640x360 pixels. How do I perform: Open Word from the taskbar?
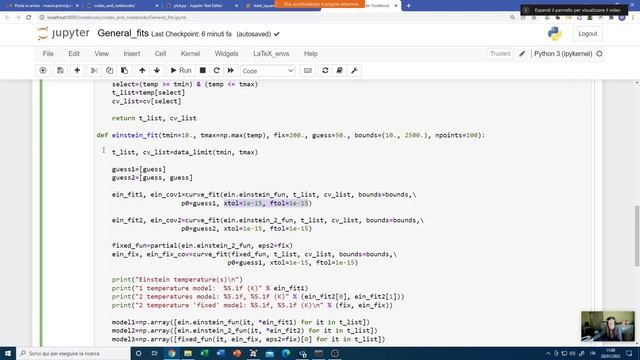pyautogui.click(x=221, y=353)
